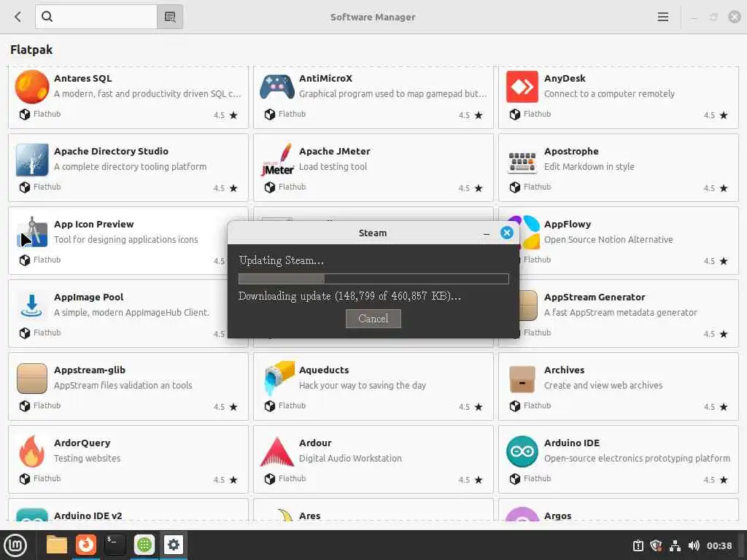Click the AppFlowy title

pos(568,224)
